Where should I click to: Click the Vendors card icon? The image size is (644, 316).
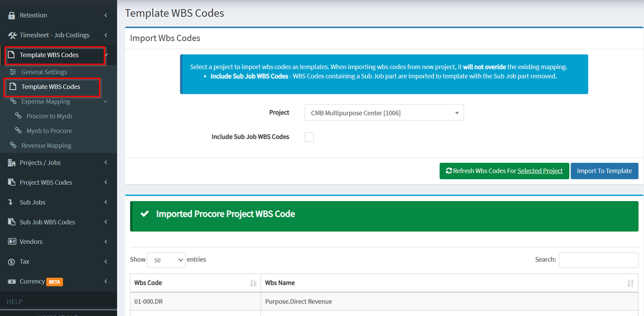click(x=12, y=241)
